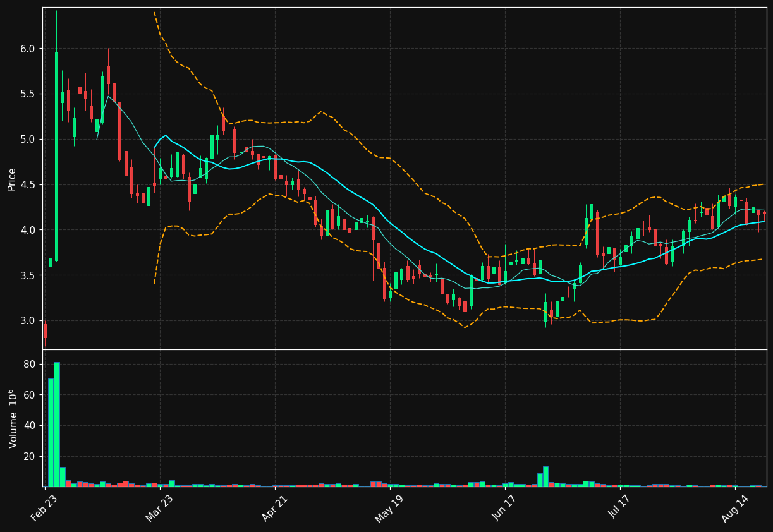
Task: Click the 3.5 price axis label
Action: pyautogui.click(x=29, y=275)
